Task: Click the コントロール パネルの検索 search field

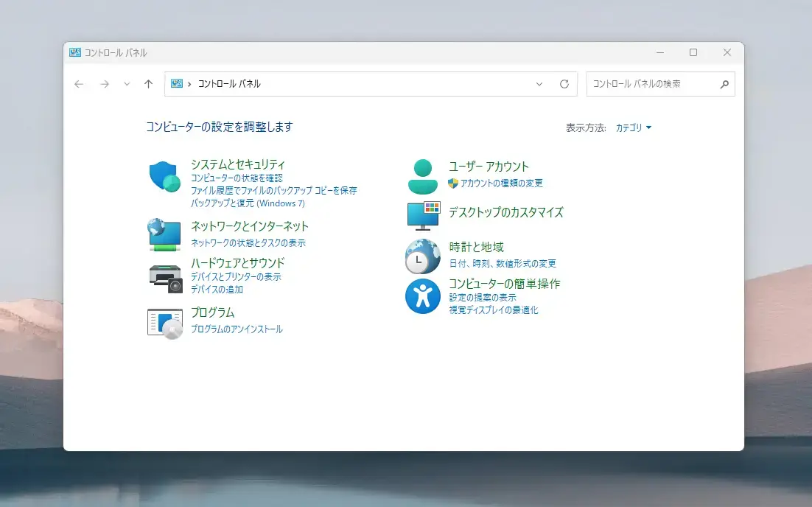Action: tap(652, 84)
